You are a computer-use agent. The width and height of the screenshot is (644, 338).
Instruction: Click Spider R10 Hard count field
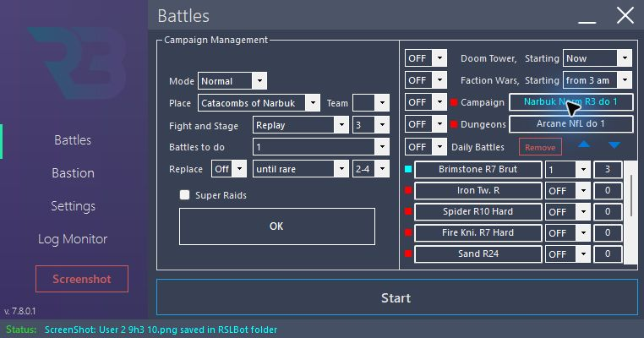click(x=608, y=211)
